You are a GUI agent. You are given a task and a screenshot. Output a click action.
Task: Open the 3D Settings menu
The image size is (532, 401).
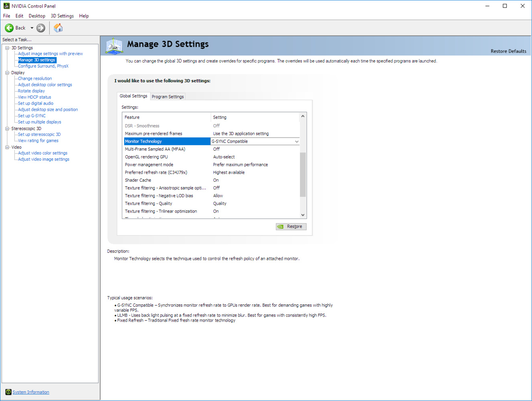point(62,16)
